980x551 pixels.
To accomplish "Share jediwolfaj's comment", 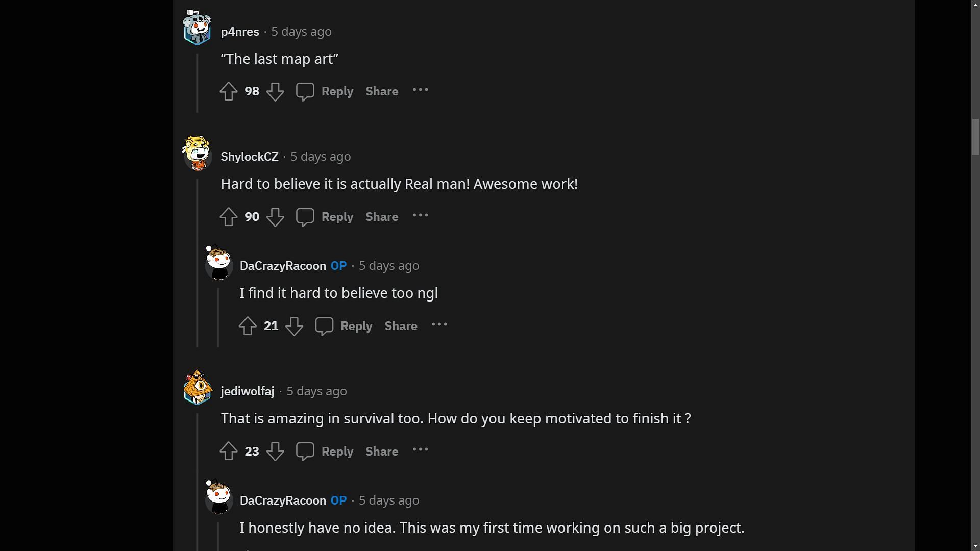I will (382, 452).
